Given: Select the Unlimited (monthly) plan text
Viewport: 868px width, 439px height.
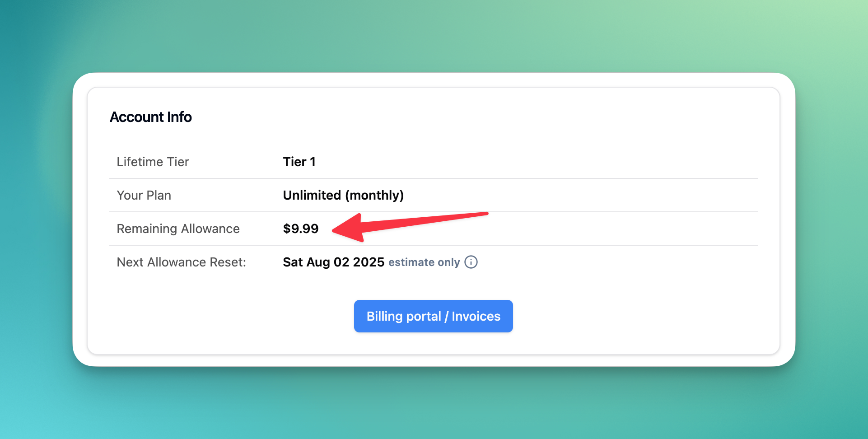Looking at the screenshot, I should 343,195.
